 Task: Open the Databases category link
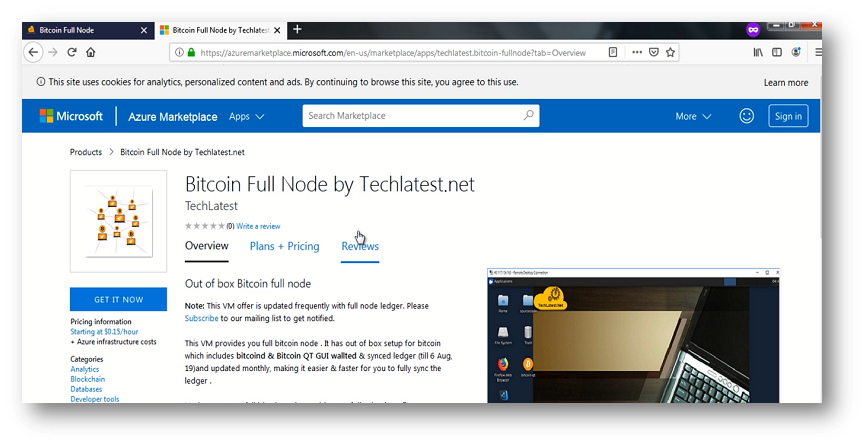(x=86, y=389)
